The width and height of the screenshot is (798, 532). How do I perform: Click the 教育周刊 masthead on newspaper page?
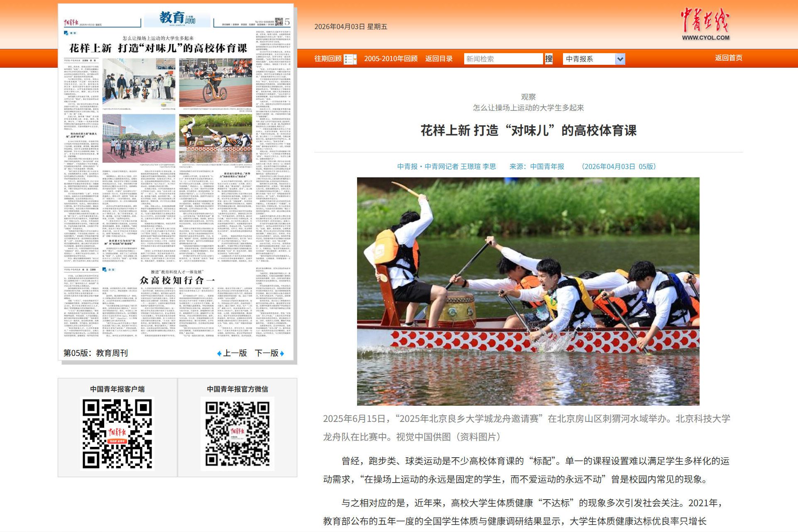tap(177, 18)
